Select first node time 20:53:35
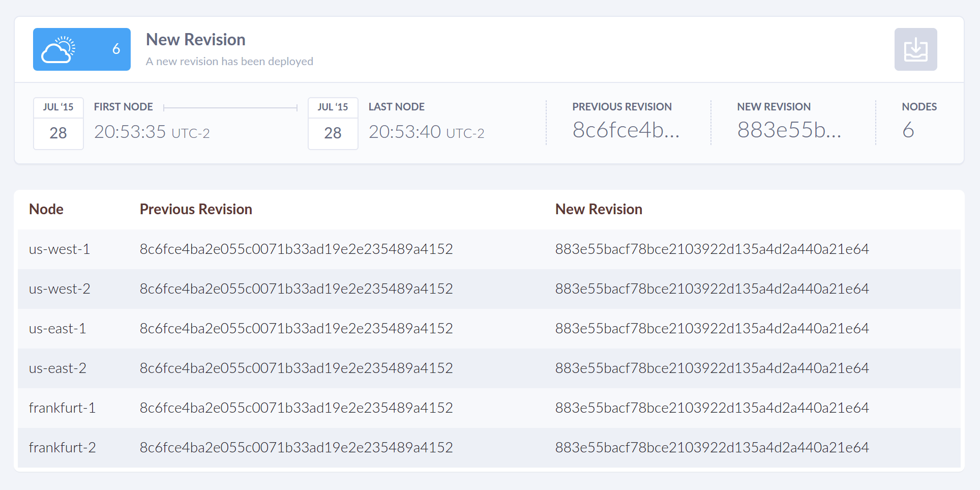 point(130,132)
